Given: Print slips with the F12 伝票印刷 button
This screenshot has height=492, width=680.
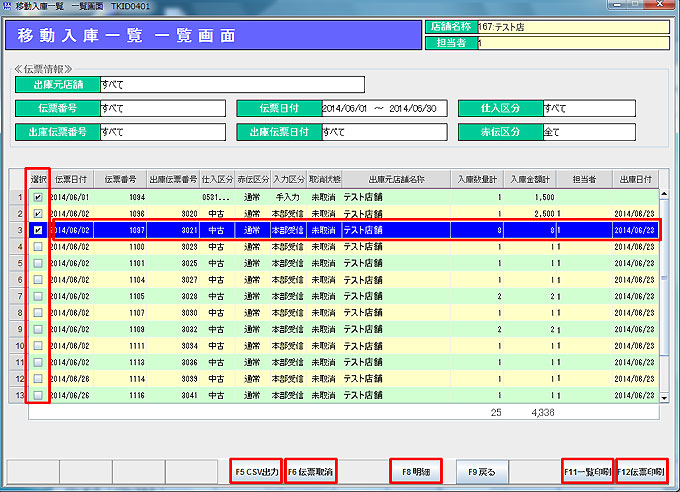Looking at the screenshot, I should click(640, 470).
